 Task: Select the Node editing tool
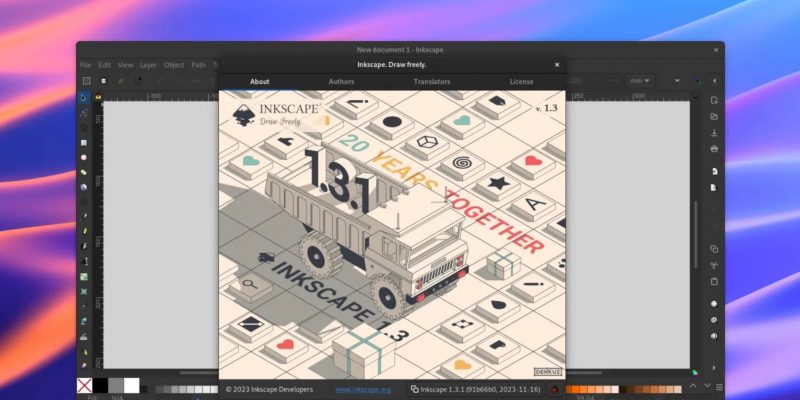(84, 113)
